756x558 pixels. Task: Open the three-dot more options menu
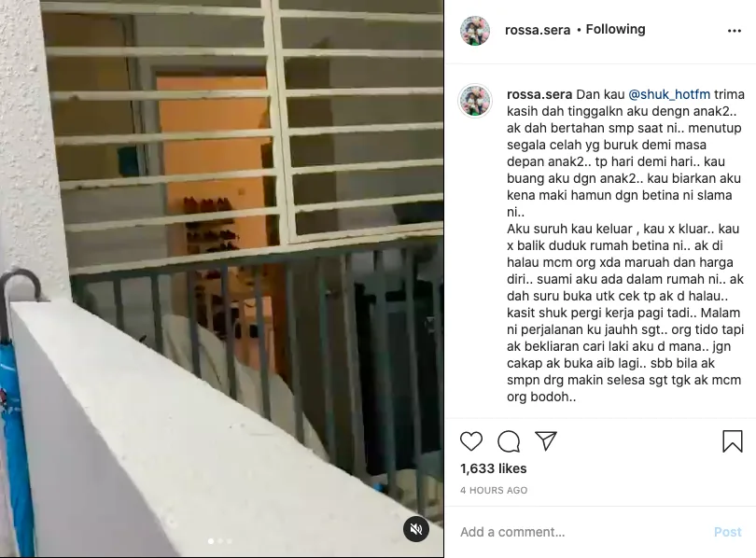pyautogui.click(x=735, y=31)
